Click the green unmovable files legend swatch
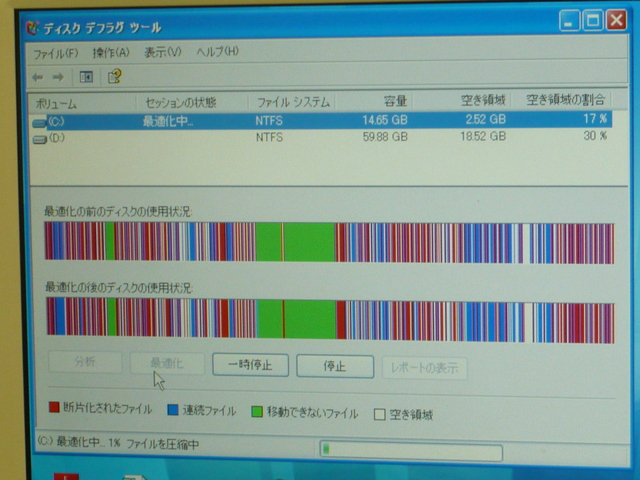 coord(257,412)
